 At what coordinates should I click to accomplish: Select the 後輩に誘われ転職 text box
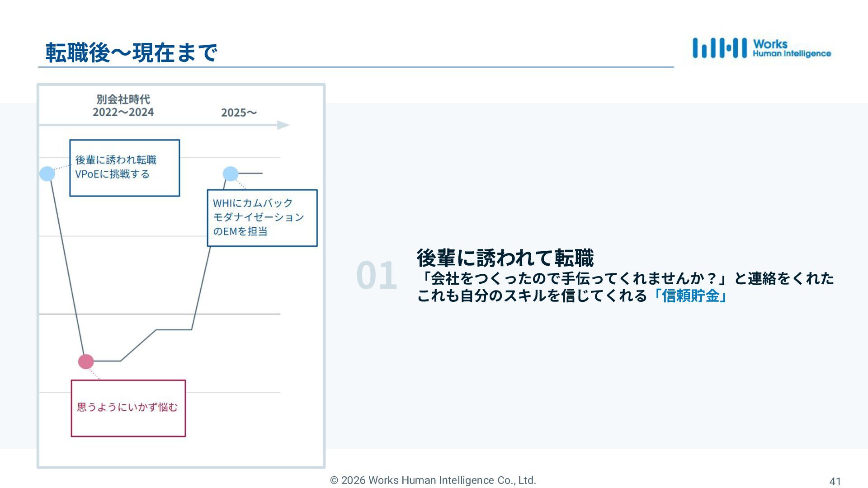pos(124,168)
